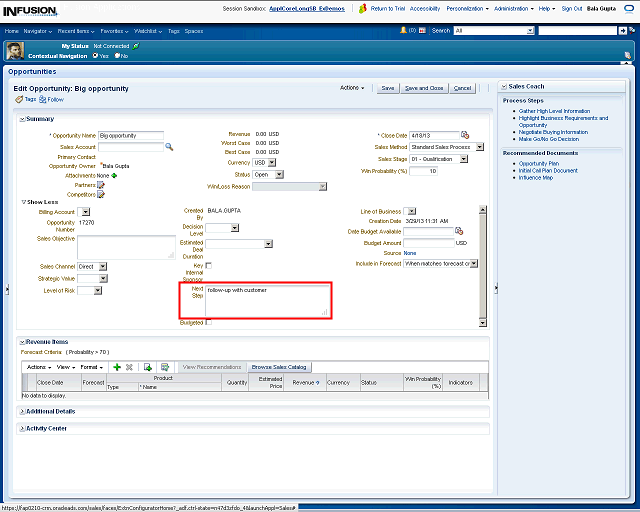Screen dimensions: 640x512
Task: Add a revenue item with the green plus
Action: 117,367
